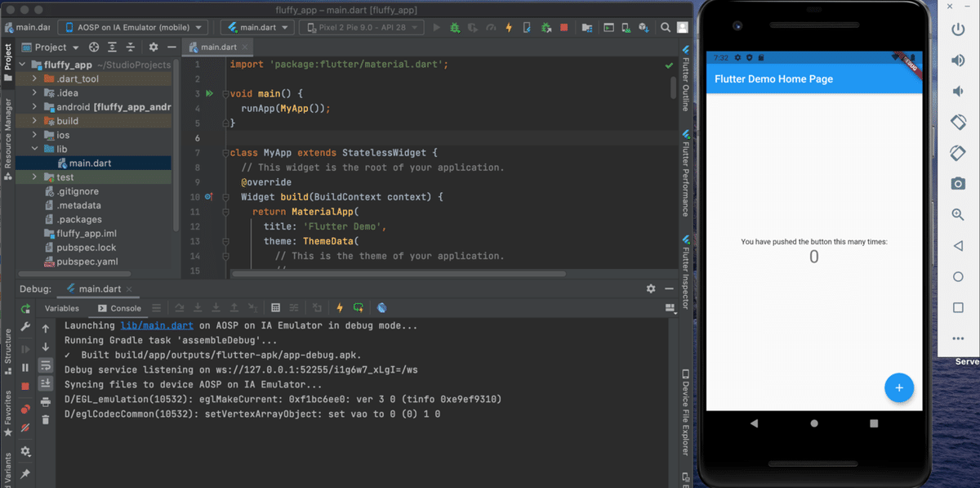
Task: Expand the android folder
Action: point(34,107)
